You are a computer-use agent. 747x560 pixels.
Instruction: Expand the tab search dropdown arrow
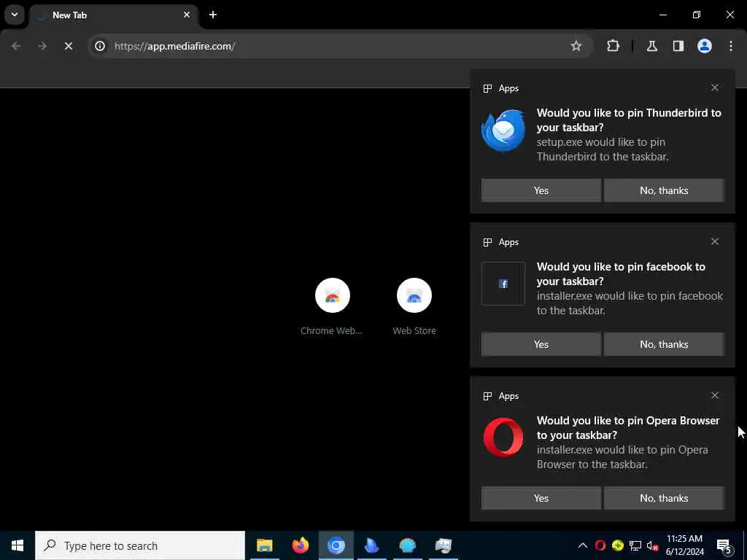click(x=15, y=15)
